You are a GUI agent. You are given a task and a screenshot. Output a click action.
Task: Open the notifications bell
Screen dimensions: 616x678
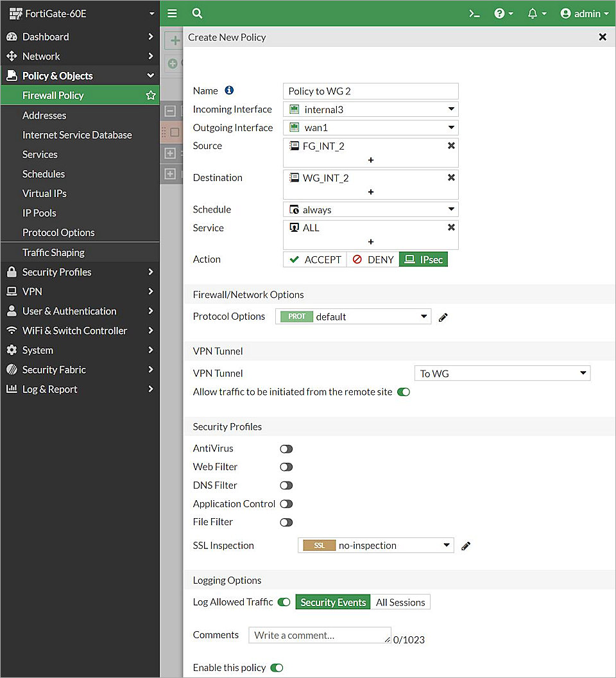pyautogui.click(x=534, y=13)
